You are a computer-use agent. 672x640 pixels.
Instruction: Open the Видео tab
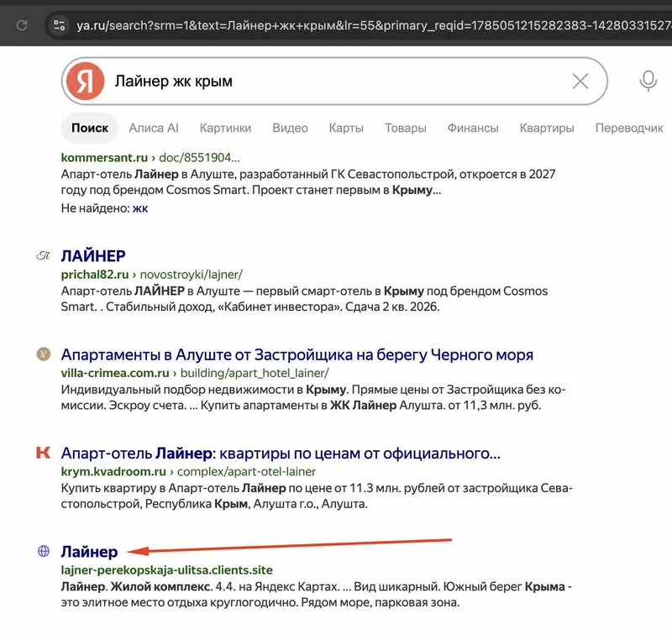pos(290,129)
